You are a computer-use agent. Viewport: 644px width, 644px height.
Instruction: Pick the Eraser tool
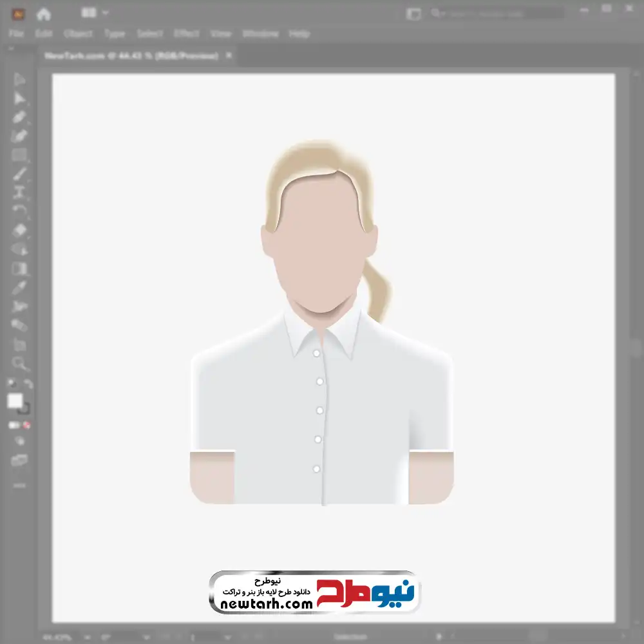coord(19,231)
